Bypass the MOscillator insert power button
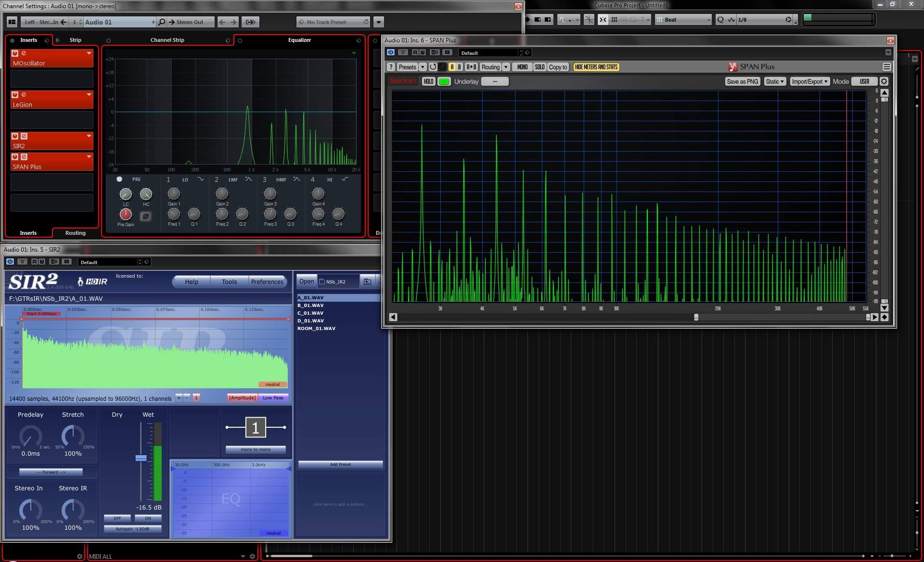Screen dimensions: 924x562 (15, 53)
